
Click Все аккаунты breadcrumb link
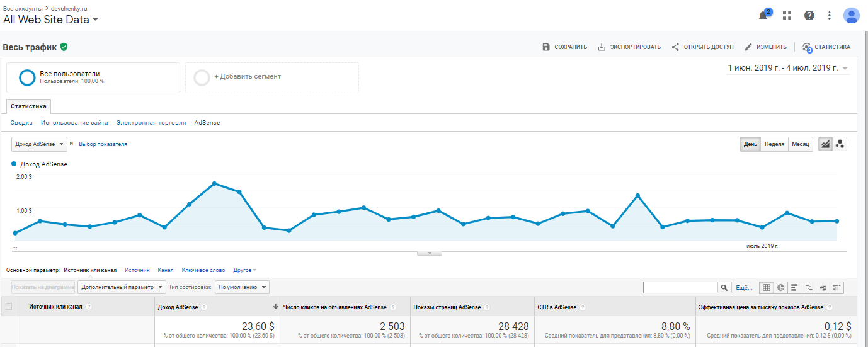coord(23,9)
